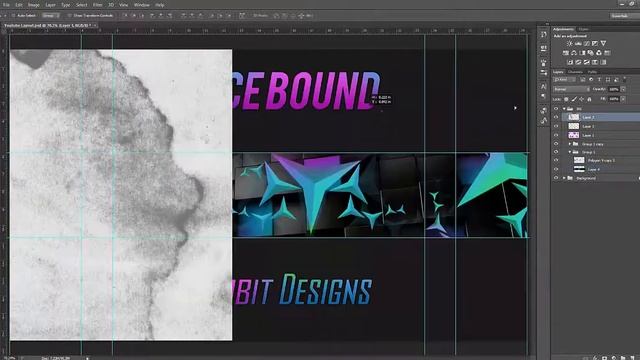Toggle visibility of the Background group
Image resolution: width=640 pixels, height=360 pixels.
(x=556, y=178)
